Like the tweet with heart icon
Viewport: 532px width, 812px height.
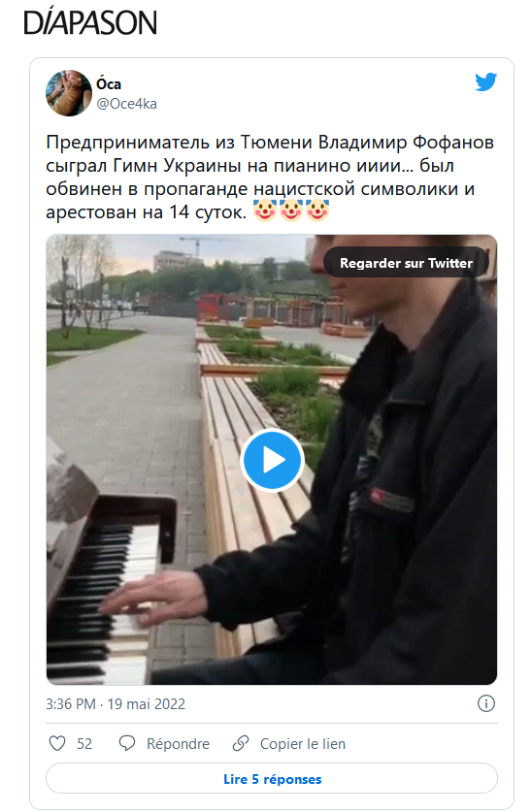pyautogui.click(x=57, y=744)
